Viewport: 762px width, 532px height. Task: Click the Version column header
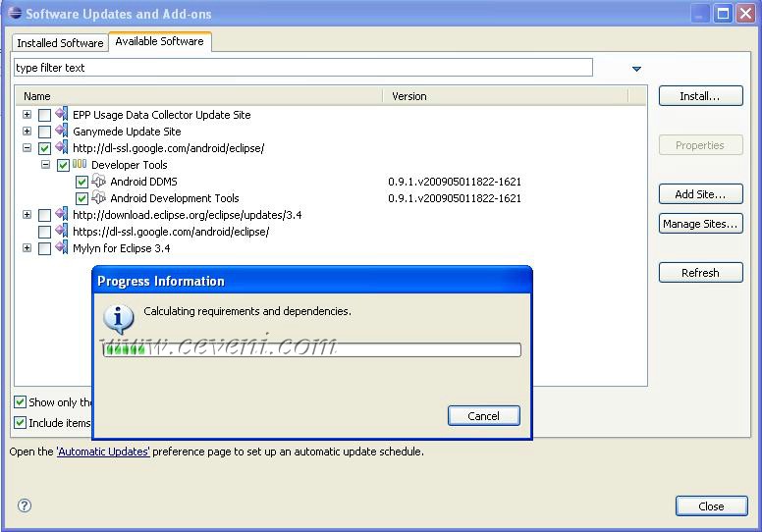click(x=506, y=96)
